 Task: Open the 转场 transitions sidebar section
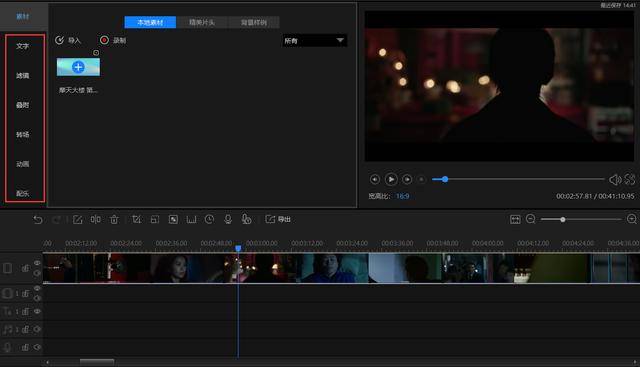click(23, 135)
